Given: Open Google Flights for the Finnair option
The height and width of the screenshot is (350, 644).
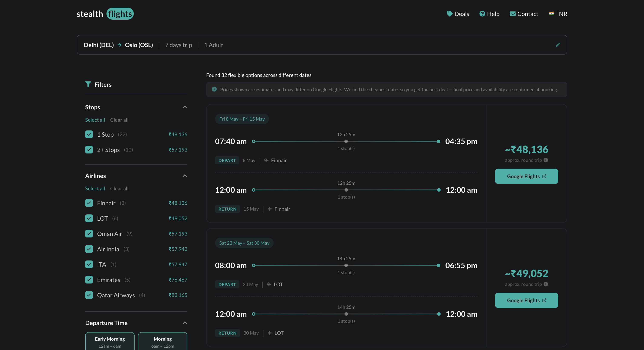Looking at the screenshot, I should click(526, 176).
